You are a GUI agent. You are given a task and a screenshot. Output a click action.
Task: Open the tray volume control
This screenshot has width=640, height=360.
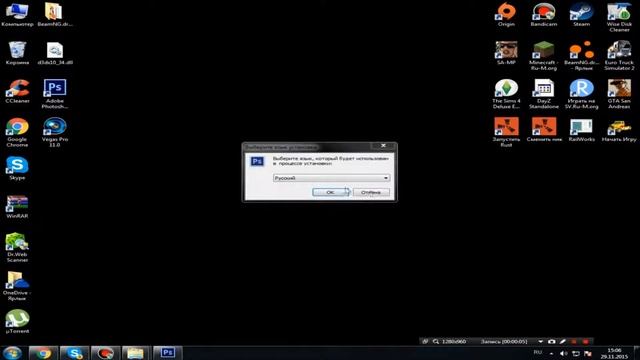tap(564, 353)
